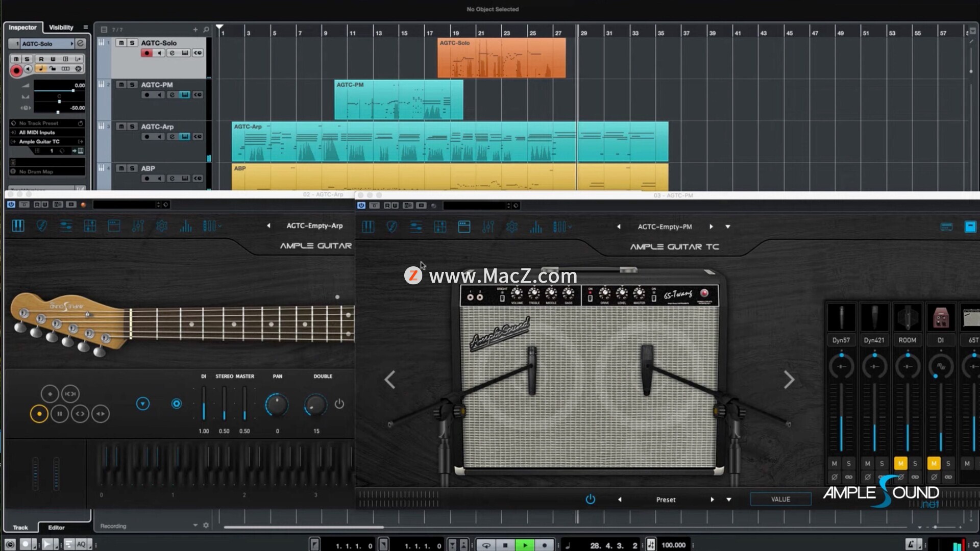The height and width of the screenshot is (551, 980).
Task: Click the Dyn57 microphone thumbnail
Action: (841, 317)
